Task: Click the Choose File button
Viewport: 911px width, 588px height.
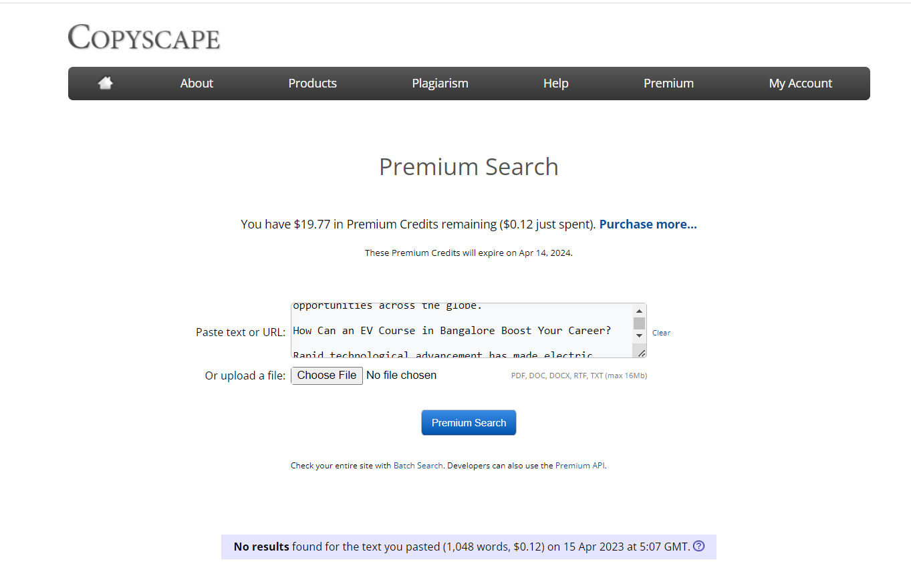Action: (327, 376)
